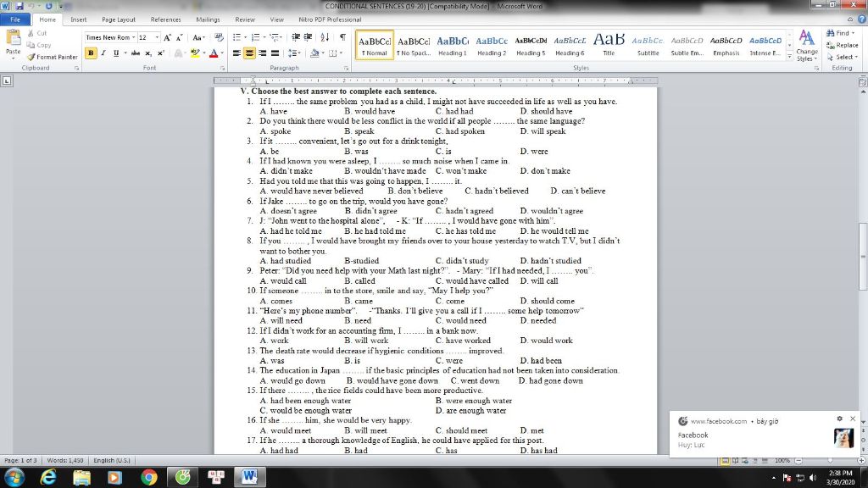Apply the Emphasis style
Image resolution: width=868 pixels, height=488 pixels.
tap(726, 46)
